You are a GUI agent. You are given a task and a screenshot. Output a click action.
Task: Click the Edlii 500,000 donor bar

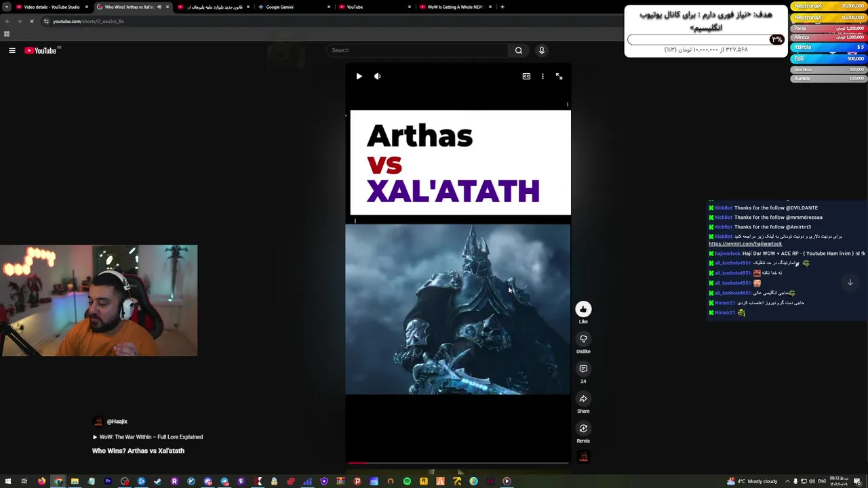click(829, 59)
